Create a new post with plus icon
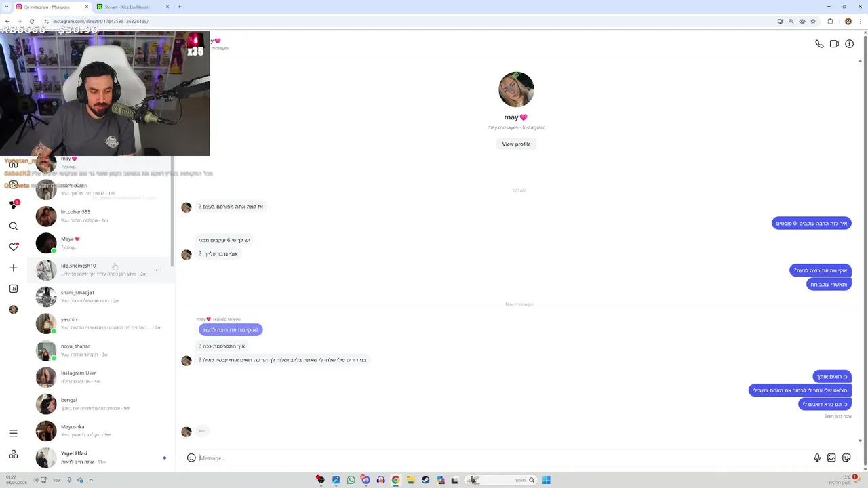Viewport: 868px width, 488px height. [x=14, y=268]
